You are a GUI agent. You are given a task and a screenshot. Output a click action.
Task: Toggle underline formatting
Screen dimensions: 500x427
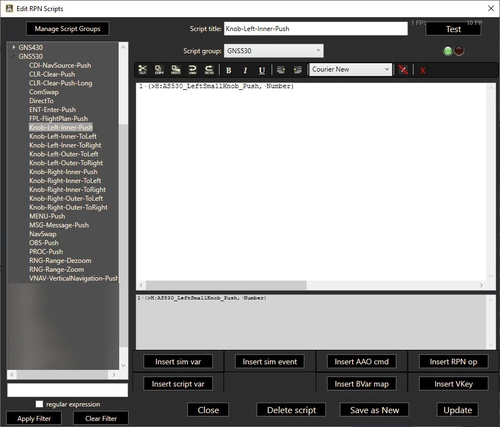click(262, 70)
